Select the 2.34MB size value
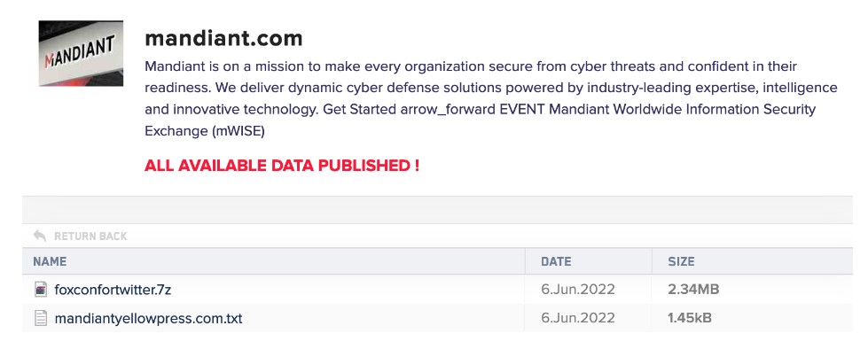The width and height of the screenshot is (868, 349). coord(693,290)
